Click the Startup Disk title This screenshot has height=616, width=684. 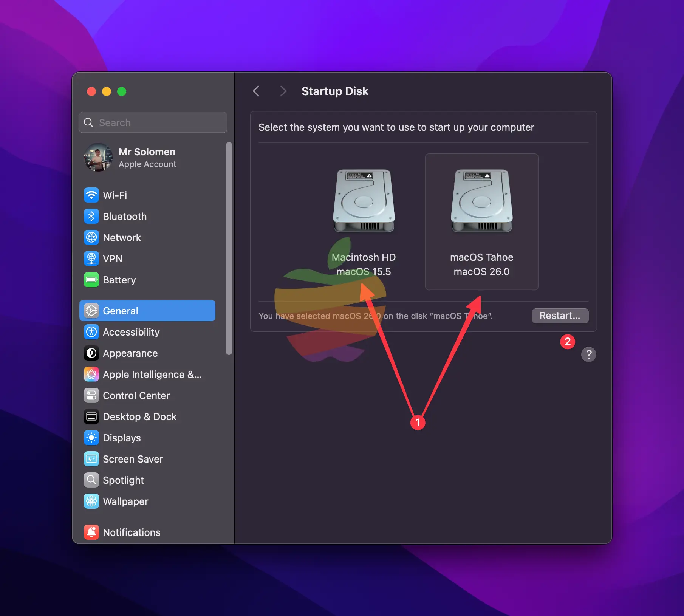coord(335,91)
